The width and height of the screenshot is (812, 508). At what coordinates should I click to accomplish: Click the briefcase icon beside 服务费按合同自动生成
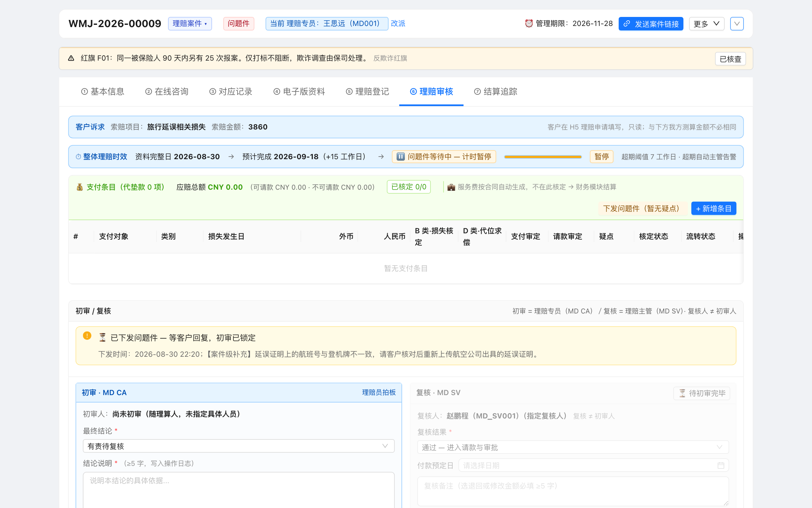[x=451, y=187]
